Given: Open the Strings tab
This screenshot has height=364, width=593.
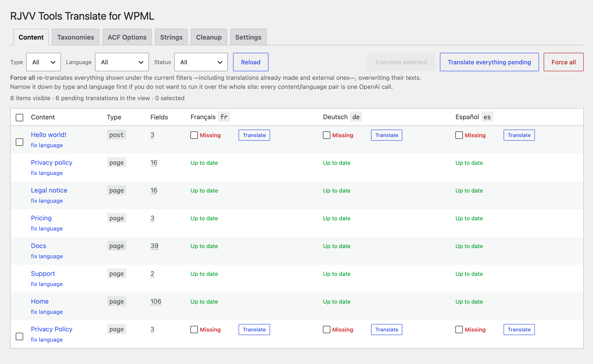Looking at the screenshot, I should (x=171, y=37).
